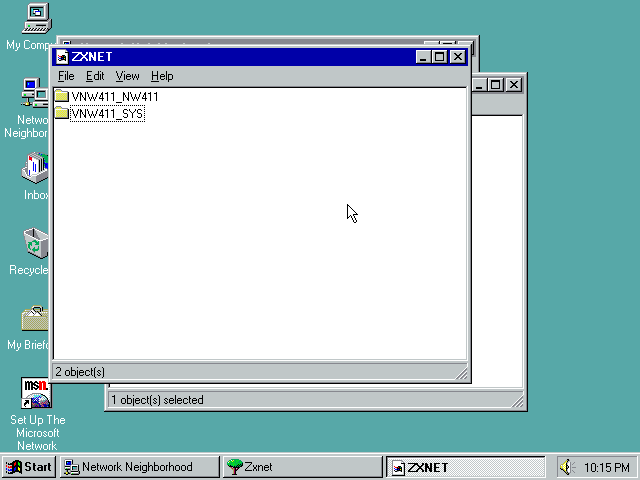Minimize the ZXNET window
Image resolution: width=640 pixels, height=480 pixels.
(x=423, y=57)
